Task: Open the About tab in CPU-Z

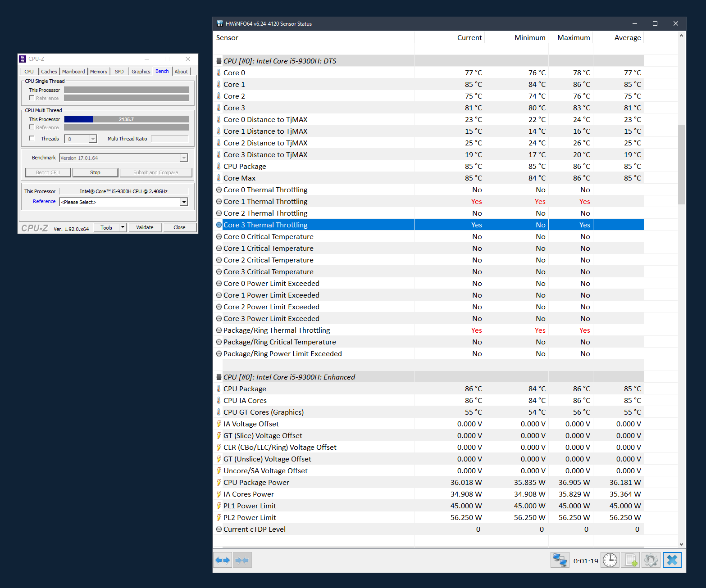Action: pyautogui.click(x=181, y=72)
